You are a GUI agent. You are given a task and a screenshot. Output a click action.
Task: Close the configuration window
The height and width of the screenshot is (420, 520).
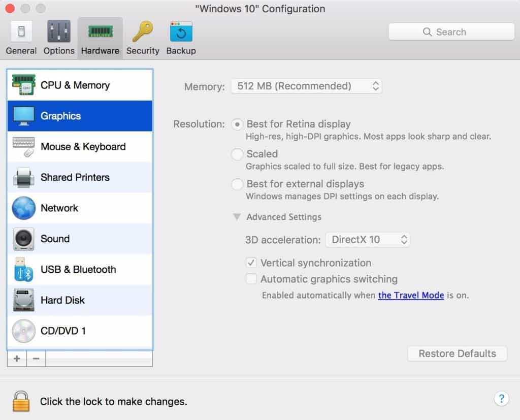click(10, 8)
